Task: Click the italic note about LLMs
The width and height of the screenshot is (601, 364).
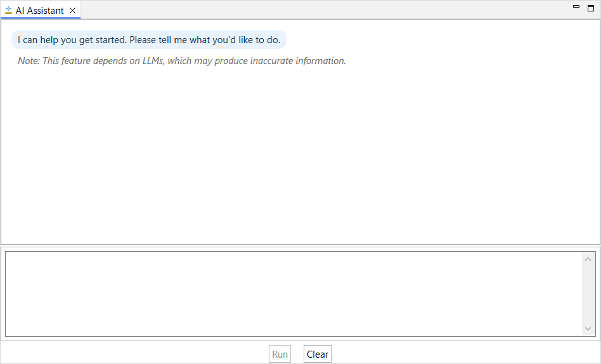Action: click(182, 61)
